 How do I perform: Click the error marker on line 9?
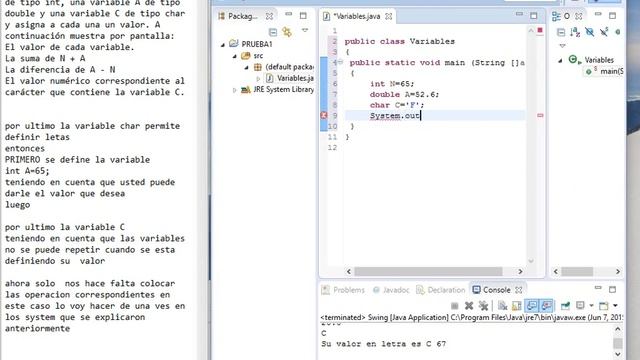click(x=324, y=116)
